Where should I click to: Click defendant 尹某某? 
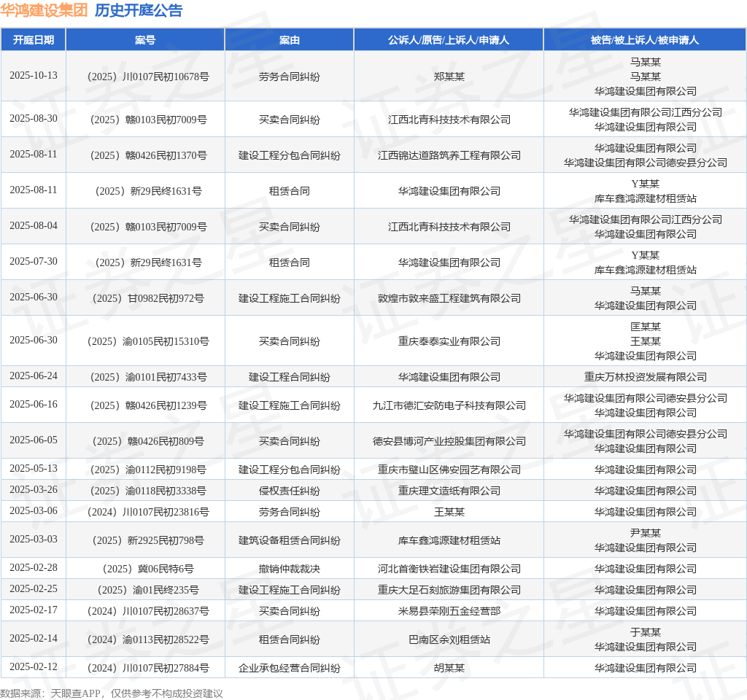[x=645, y=533]
